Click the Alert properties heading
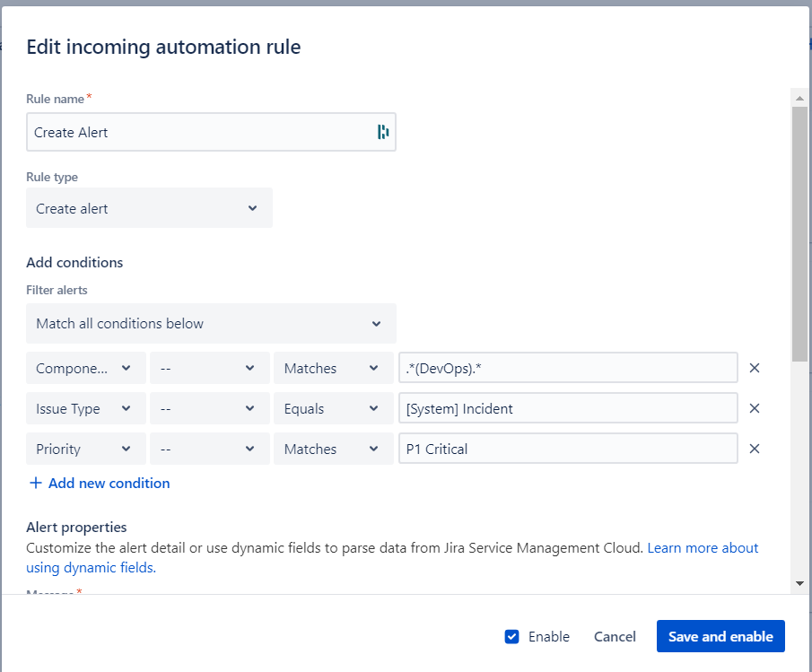This screenshot has width=812, height=672. click(x=76, y=527)
